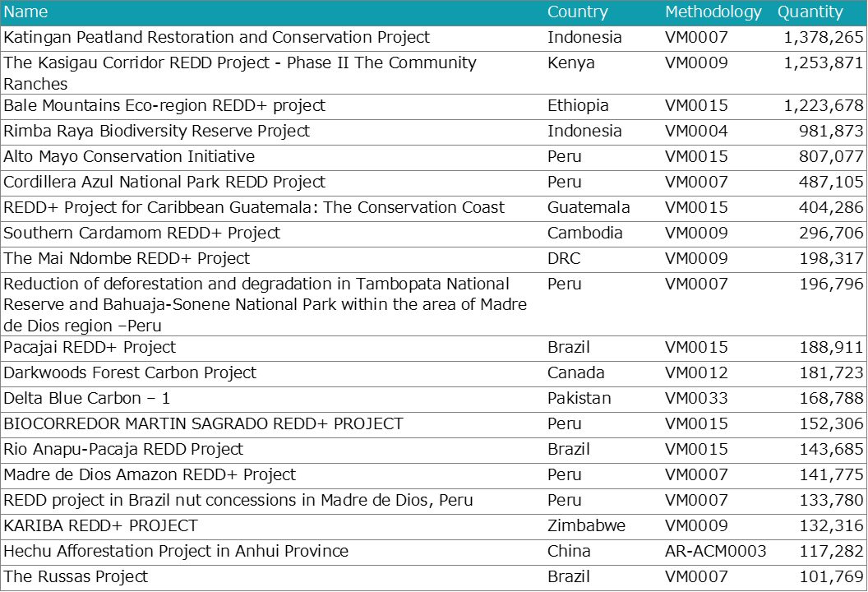Image resolution: width=868 pixels, height=592 pixels.
Task: Sort by the Methodology column header
Action: (713, 12)
